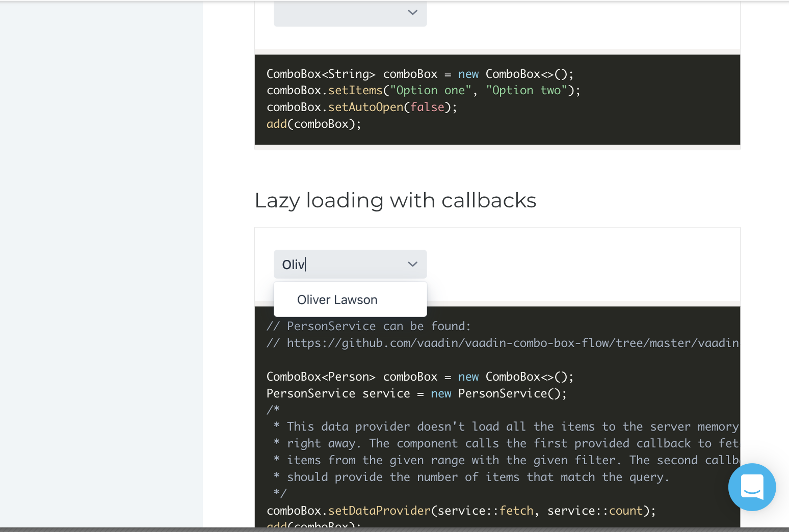
Task: Click the chevron icon on the top combo box
Action: point(412,12)
